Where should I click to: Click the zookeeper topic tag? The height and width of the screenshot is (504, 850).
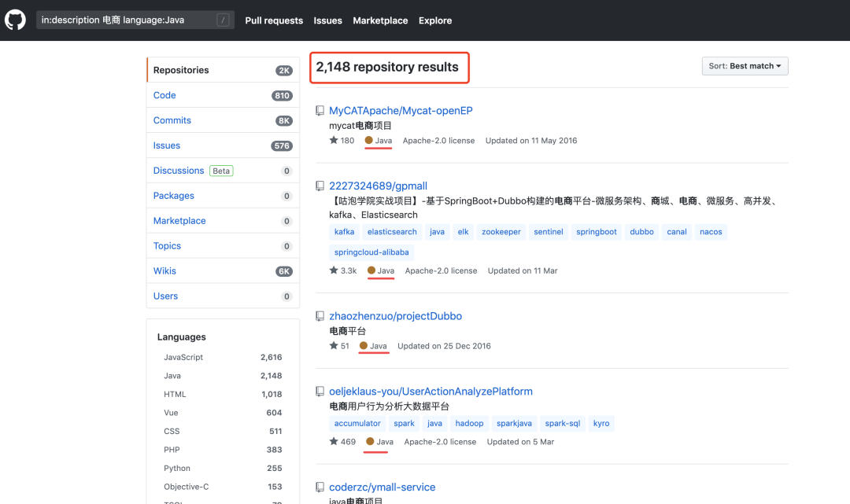click(x=501, y=232)
